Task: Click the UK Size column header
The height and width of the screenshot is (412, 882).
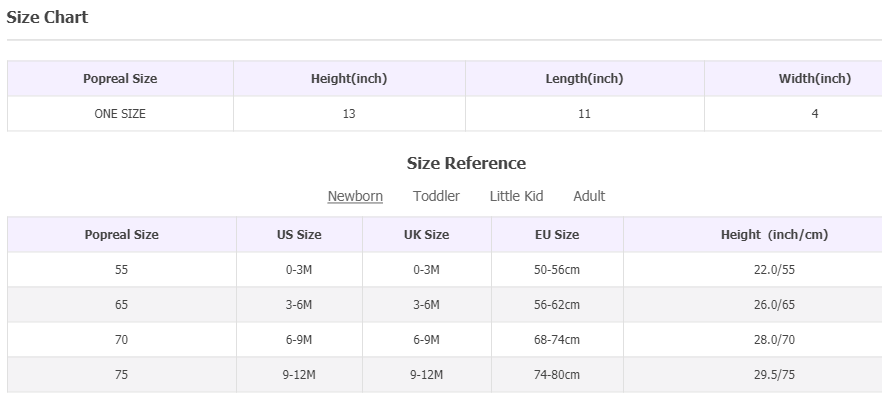Action: [x=426, y=235]
